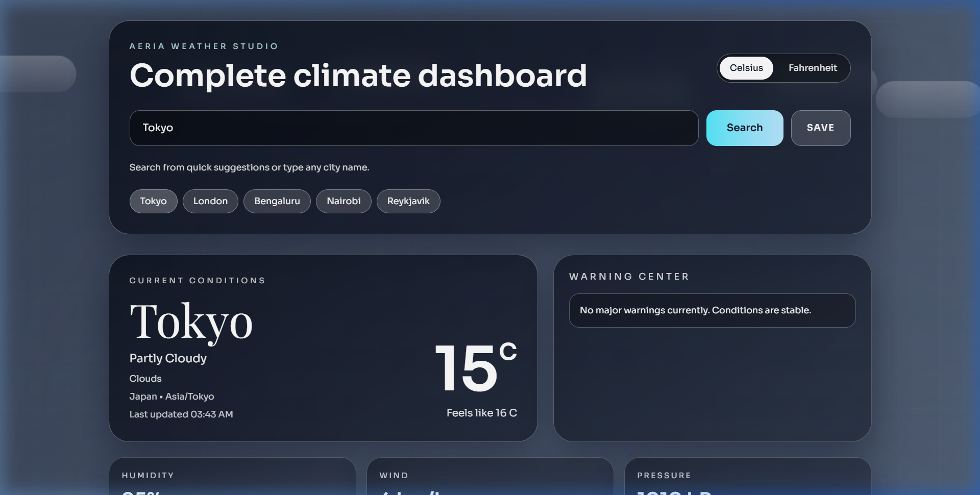Click the search hint text below input
This screenshot has height=495, width=980.
pos(249,167)
